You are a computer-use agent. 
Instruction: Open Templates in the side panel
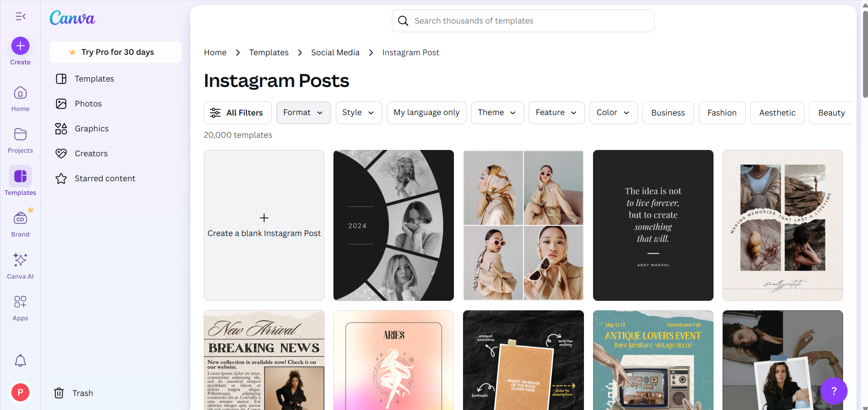116,79
